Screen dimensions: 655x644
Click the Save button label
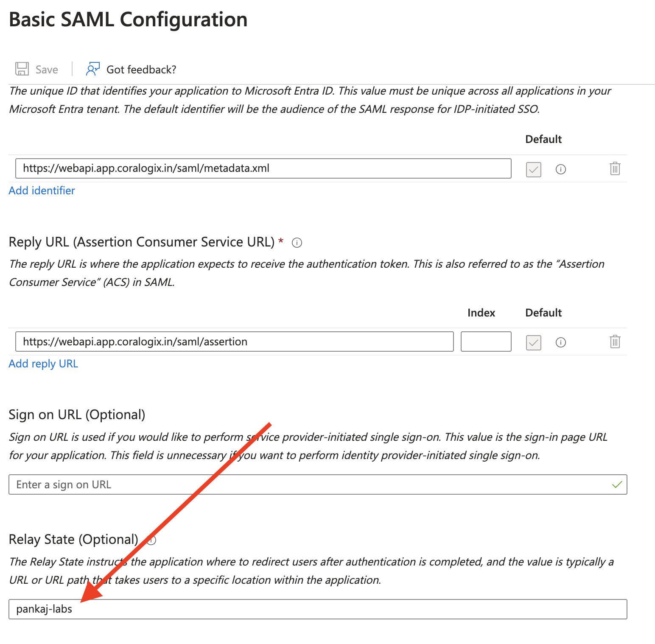click(x=47, y=70)
